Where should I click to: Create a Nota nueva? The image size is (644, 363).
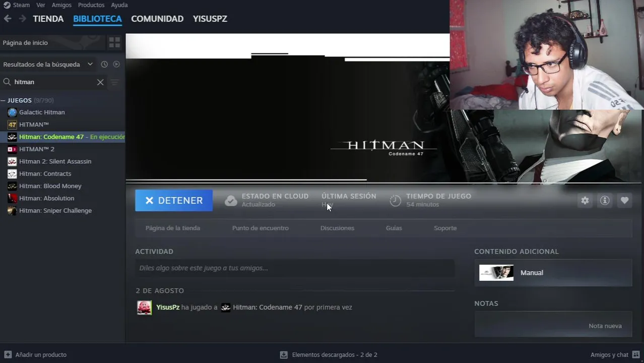(605, 326)
